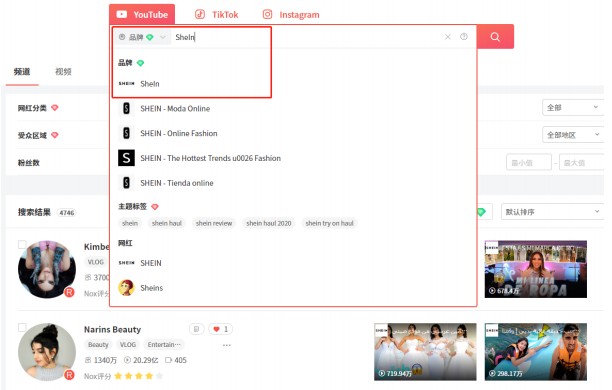Viewport: 612px width, 390px height.
Task: Click the red search magnifier button
Action: (495, 37)
